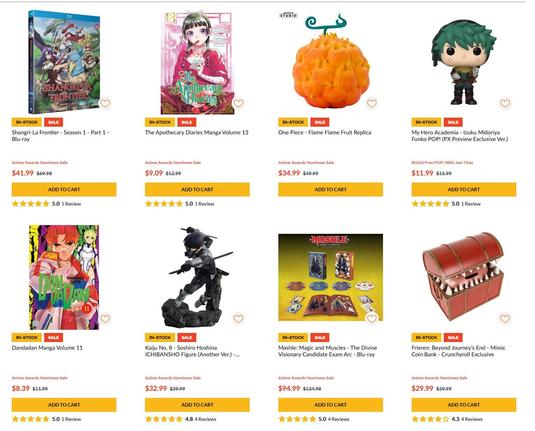The height and width of the screenshot is (431, 535).
Task: Click the star rating under Kaiju No. 8 figure
Action: (x=164, y=419)
